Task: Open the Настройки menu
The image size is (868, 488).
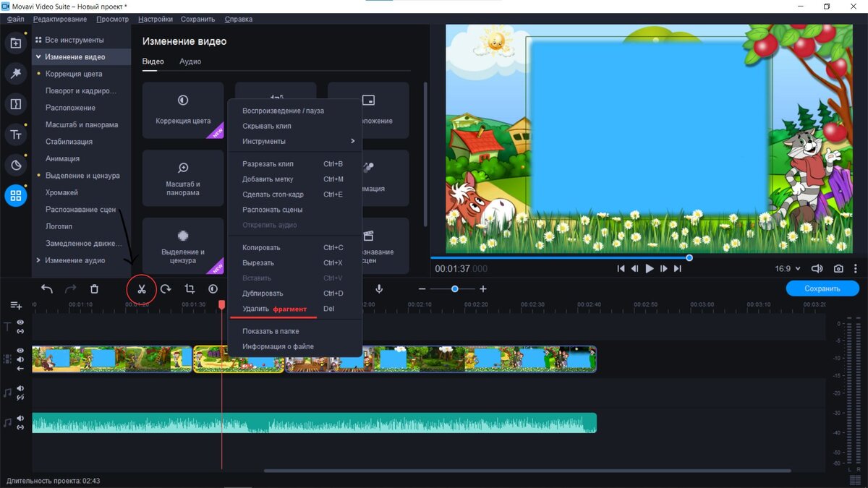Action: (x=156, y=19)
